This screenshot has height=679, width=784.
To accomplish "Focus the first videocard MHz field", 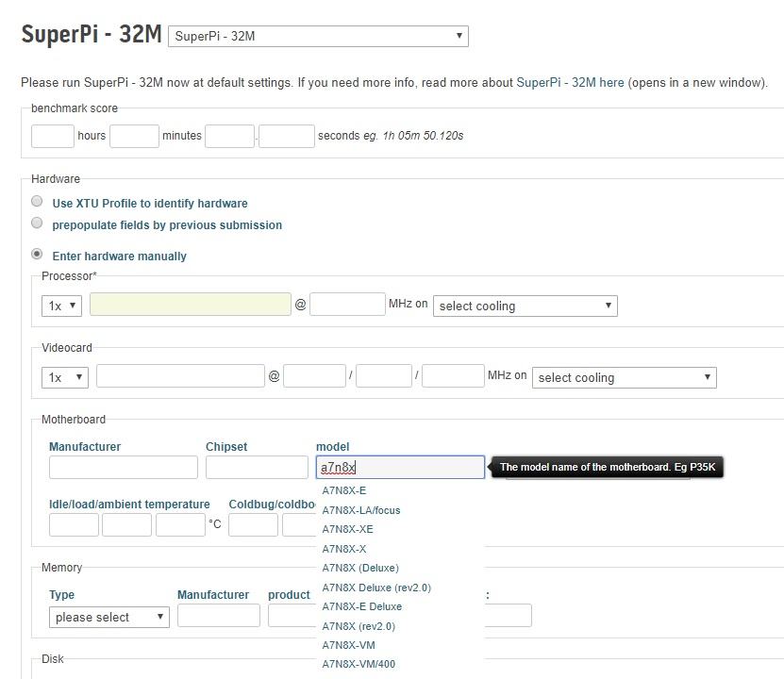I will pos(314,375).
